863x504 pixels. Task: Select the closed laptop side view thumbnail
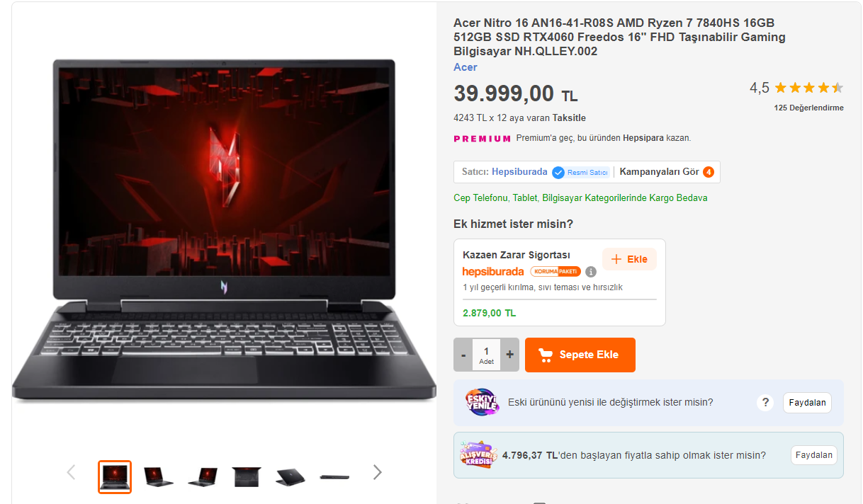334,476
